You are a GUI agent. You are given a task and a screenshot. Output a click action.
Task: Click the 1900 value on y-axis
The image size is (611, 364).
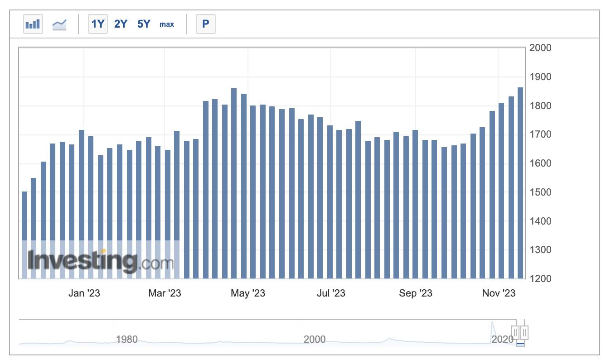tap(540, 77)
